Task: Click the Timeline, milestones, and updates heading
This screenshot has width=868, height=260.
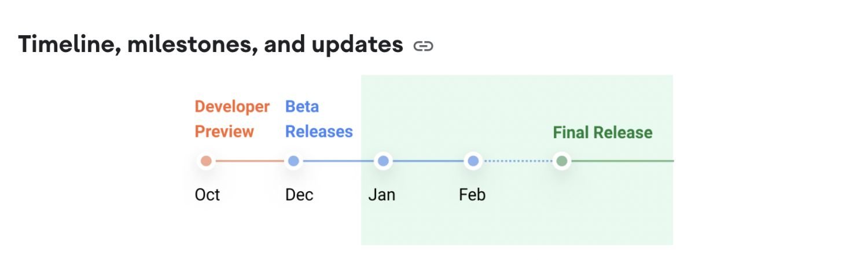Action: (211, 44)
